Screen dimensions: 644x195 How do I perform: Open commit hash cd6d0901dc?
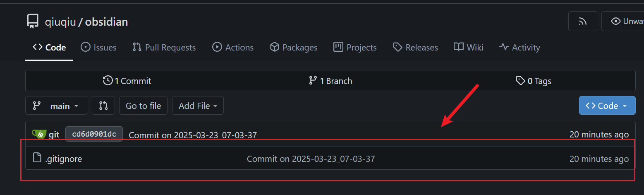[x=94, y=134]
